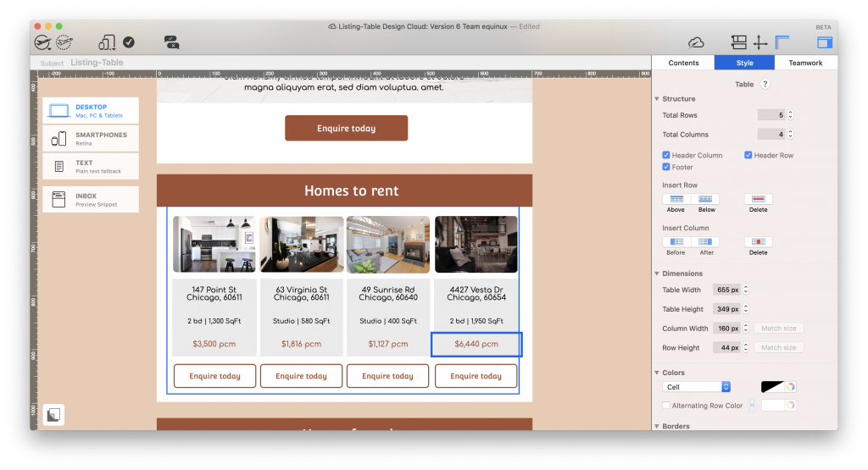Viewport: 868px width, 470px height.
Task: Collapse the Structure section
Action: pos(657,99)
